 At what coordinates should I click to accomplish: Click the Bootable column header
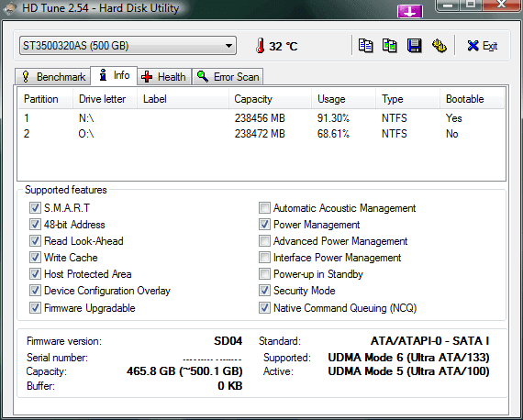(x=472, y=99)
